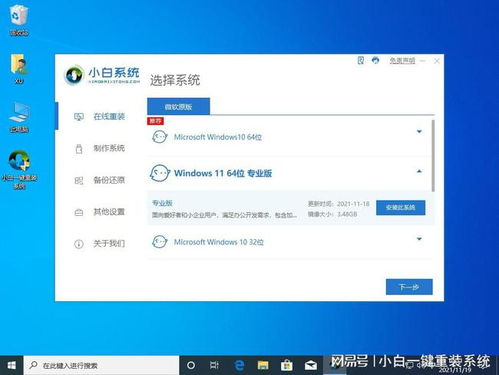Click the Windows 10 32位 face icon
Image resolution: width=499 pixels, height=375 pixels.
click(159, 242)
